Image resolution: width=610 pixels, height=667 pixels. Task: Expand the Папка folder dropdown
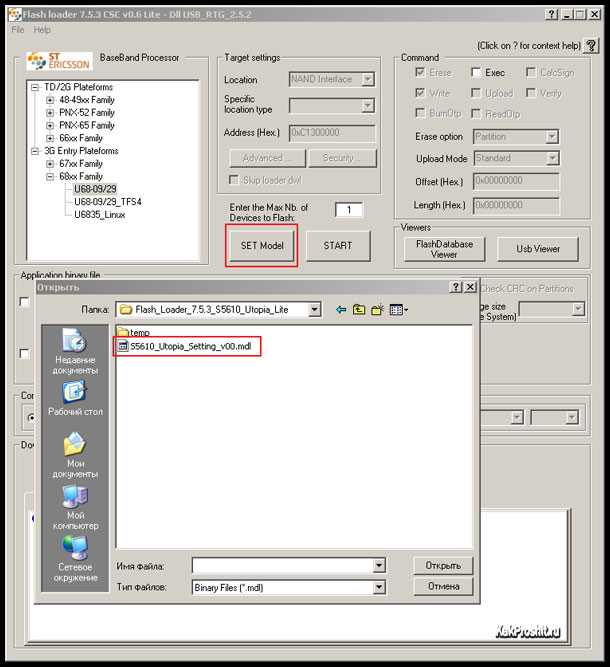[314, 310]
